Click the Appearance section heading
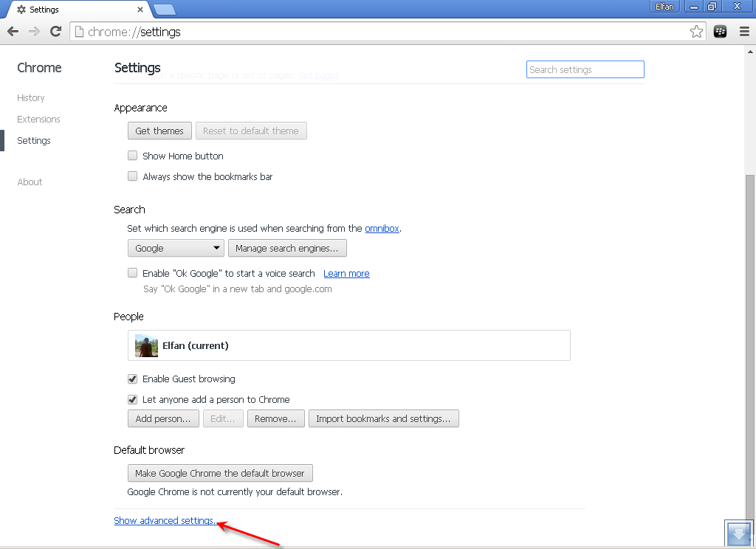This screenshot has height=549, width=756. pos(141,108)
